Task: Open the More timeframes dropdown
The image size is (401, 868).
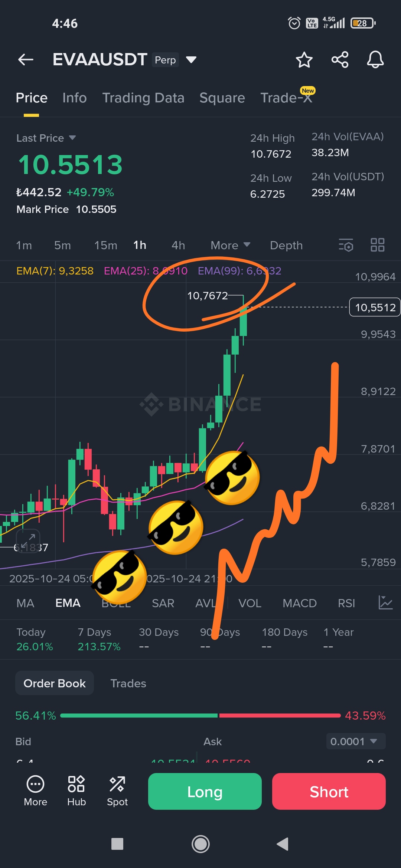Action: 230,245
